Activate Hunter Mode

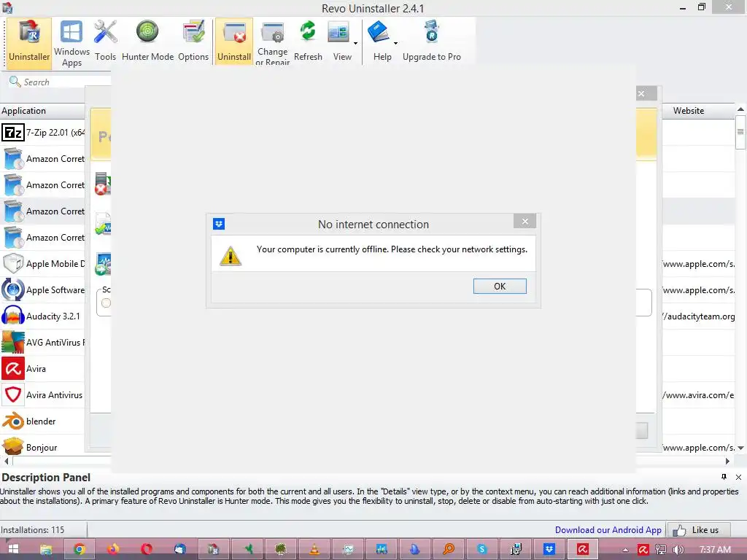pos(147,42)
